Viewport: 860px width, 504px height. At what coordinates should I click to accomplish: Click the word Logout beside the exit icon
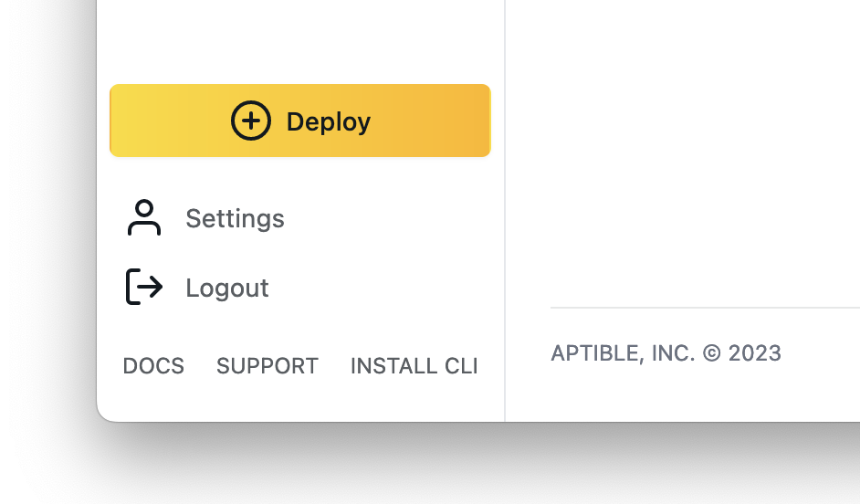(x=227, y=288)
